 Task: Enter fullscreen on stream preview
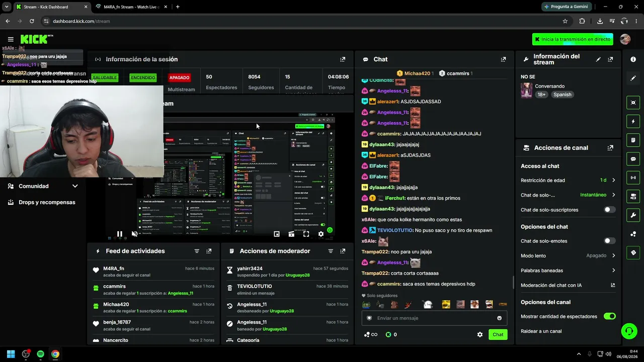[306, 234]
